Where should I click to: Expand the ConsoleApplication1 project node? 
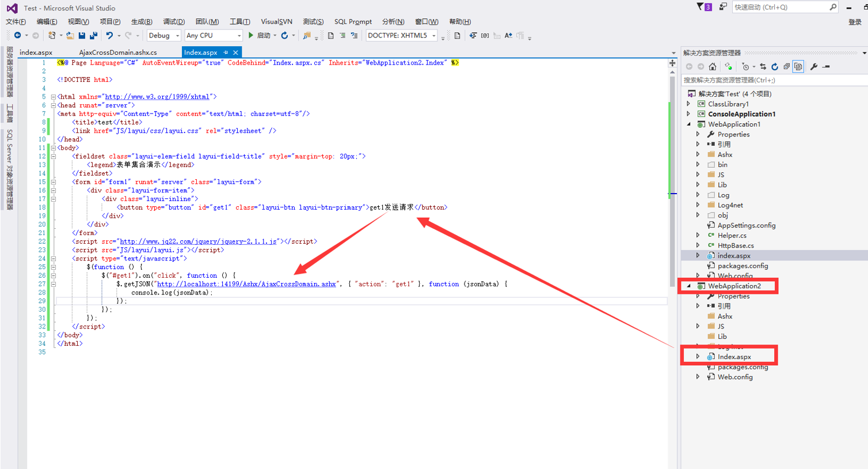coord(688,114)
